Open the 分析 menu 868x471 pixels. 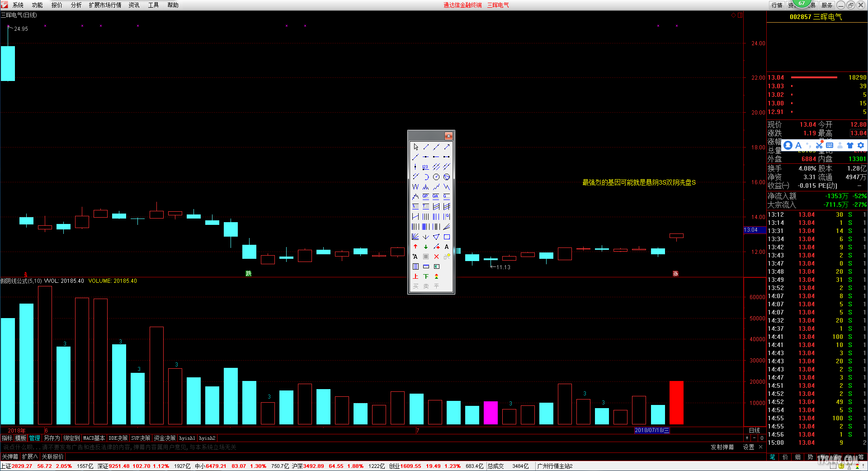tap(76, 5)
